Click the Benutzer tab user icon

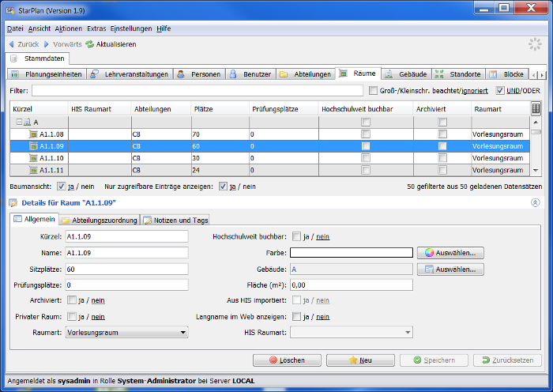click(x=233, y=74)
